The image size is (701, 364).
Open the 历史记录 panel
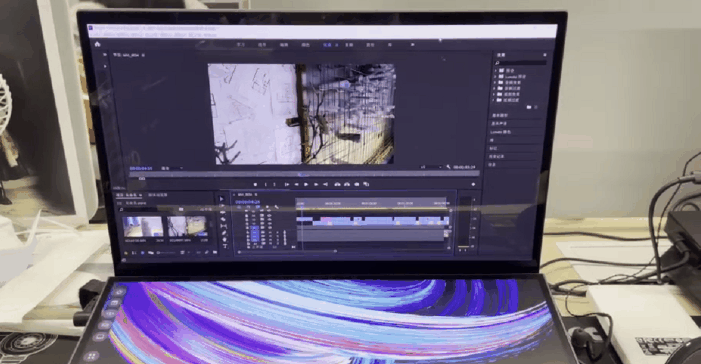[497, 157]
